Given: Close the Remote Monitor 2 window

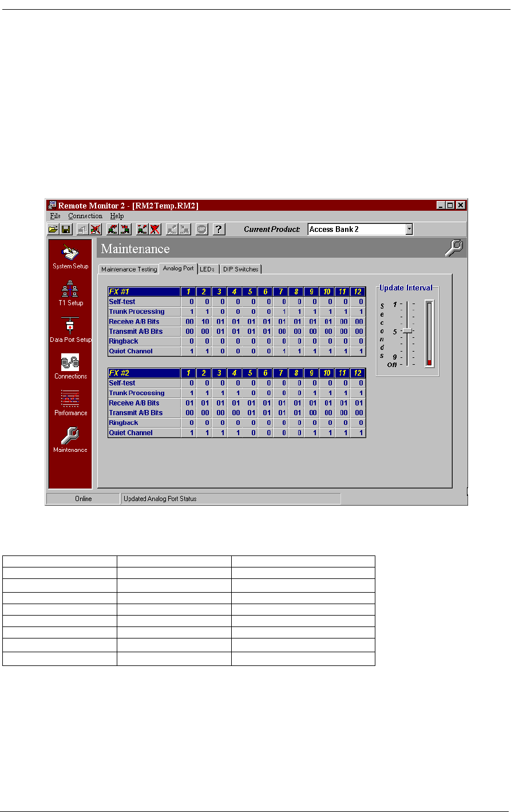Looking at the screenshot, I should point(461,205).
